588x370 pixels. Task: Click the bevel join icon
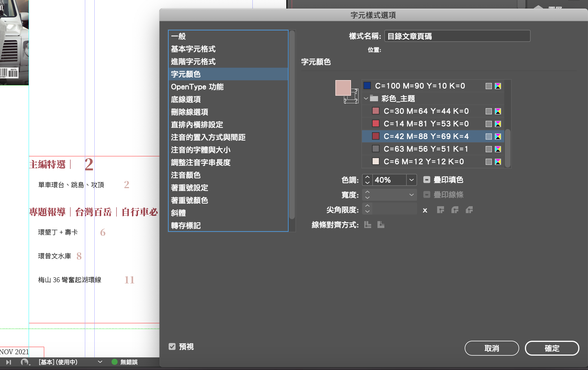(469, 210)
